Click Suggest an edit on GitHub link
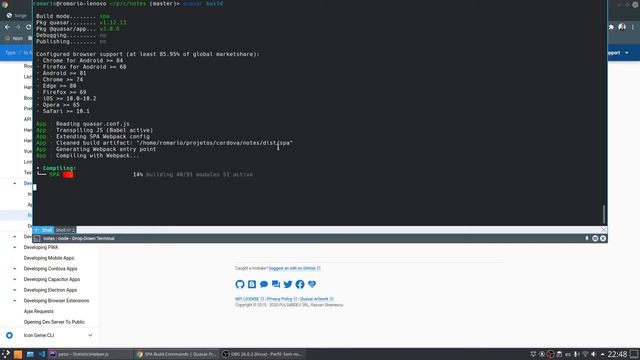 (294, 268)
